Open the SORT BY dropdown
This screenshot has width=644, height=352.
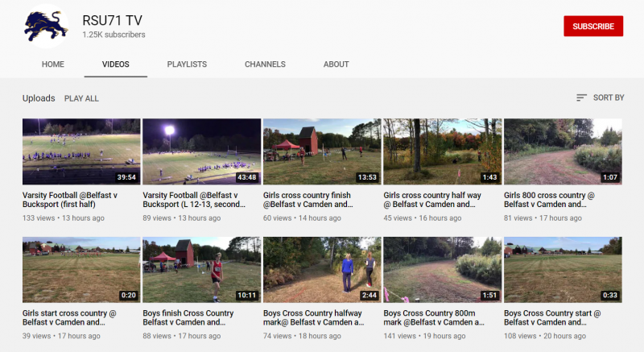[x=600, y=97]
